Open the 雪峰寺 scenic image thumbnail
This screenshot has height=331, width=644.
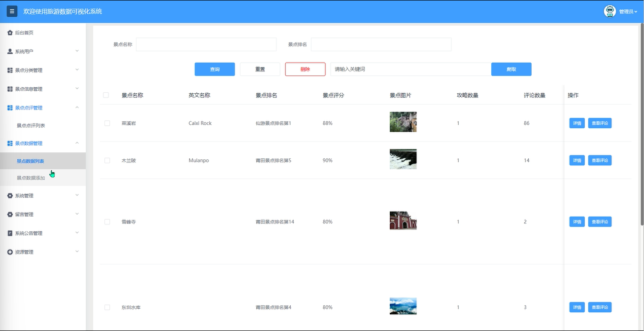click(x=403, y=221)
